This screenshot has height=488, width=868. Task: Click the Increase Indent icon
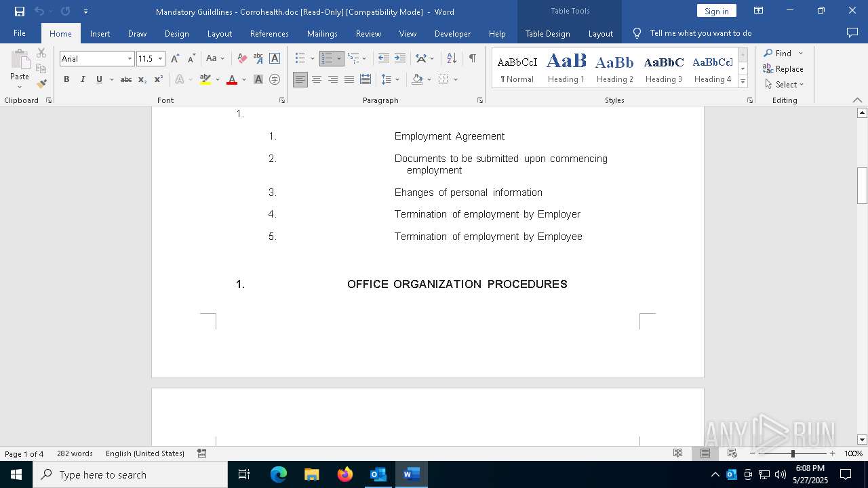[400, 59]
